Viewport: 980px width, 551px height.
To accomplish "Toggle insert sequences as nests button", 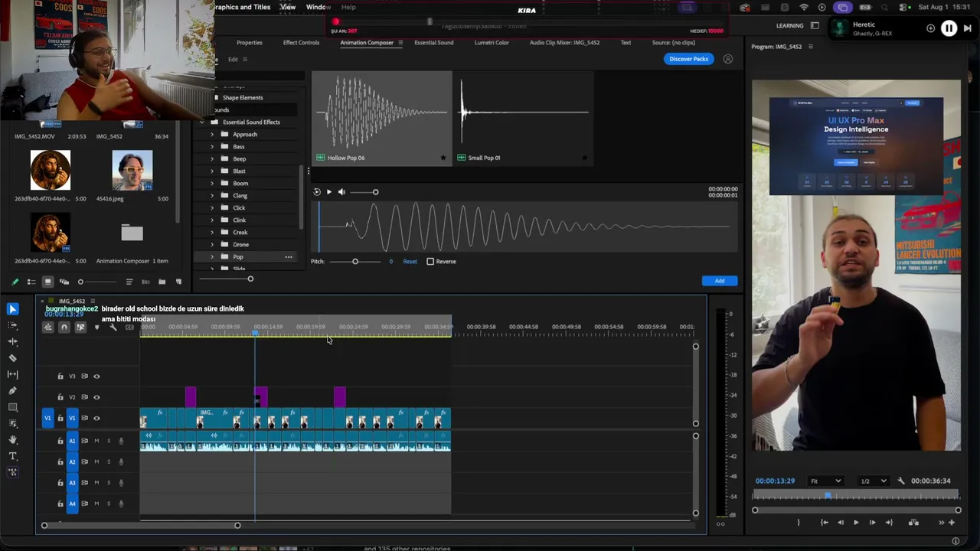I will point(47,328).
